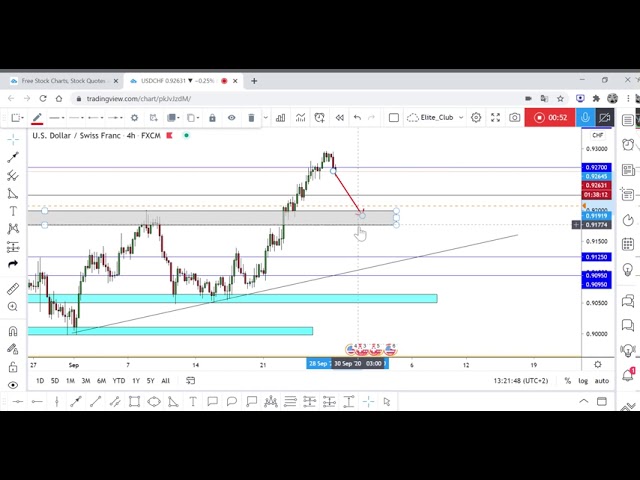Open the chart settings gear icon
640x480 pixels.
coord(476,118)
